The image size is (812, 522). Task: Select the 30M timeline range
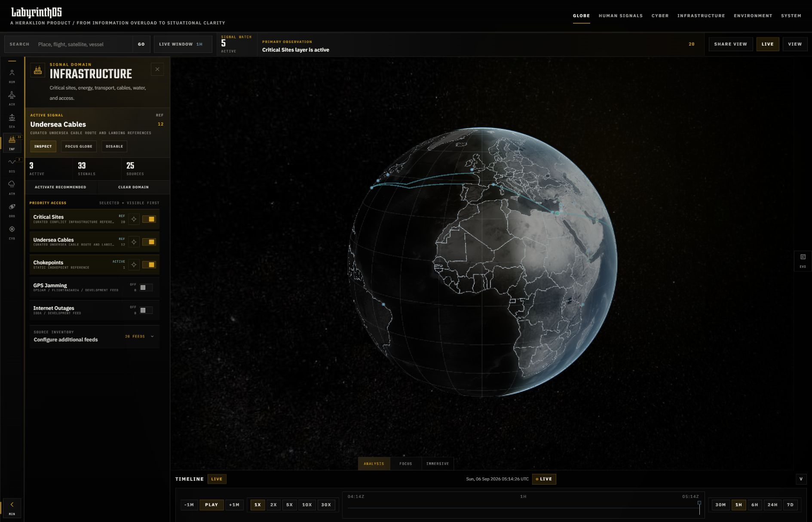(721, 505)
